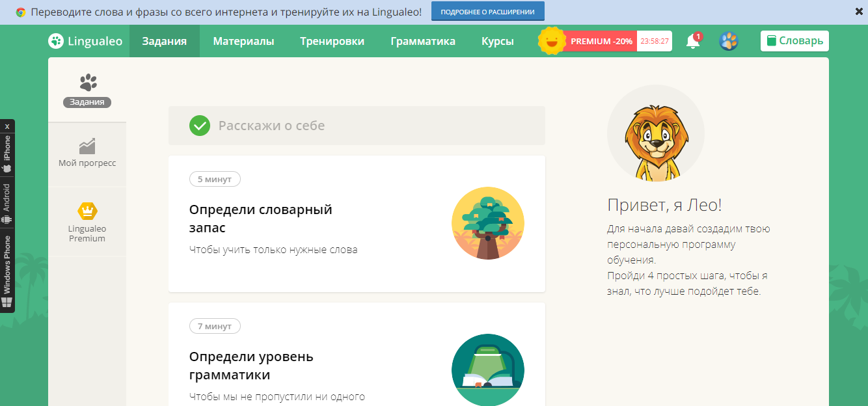Open notifications via the bell icon
The height and width of the screenshot is (406, 868).
(692, 40)
